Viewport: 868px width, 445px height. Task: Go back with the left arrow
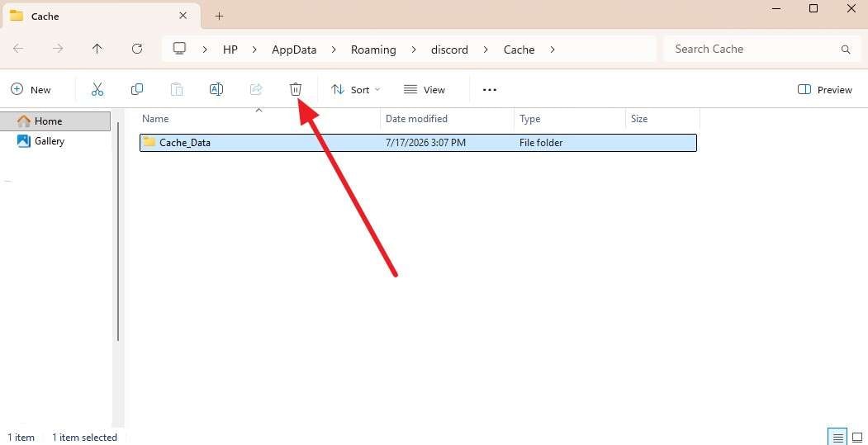18,49
